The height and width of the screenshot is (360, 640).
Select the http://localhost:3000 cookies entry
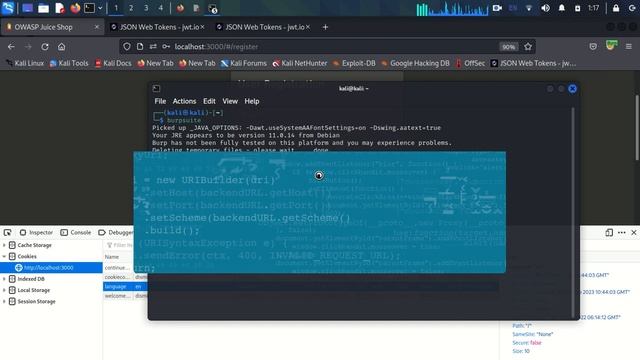pyautogui.click(x=51, y=268)
